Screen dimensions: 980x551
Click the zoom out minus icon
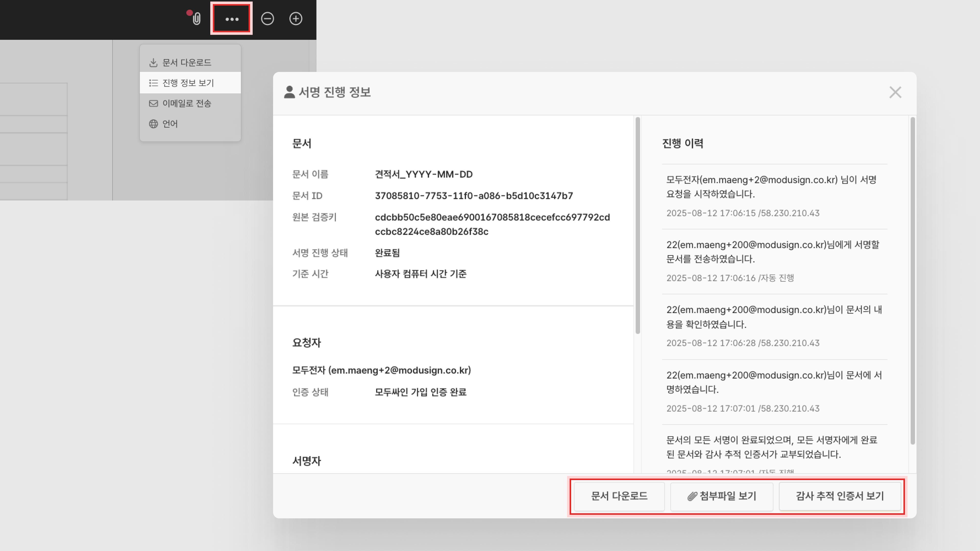267,19
